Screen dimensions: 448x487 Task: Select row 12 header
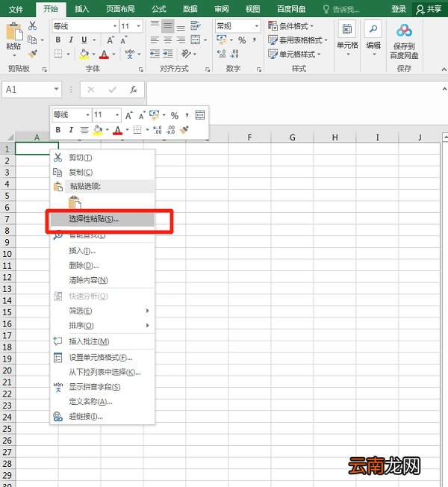pyautogui.click(x=7, y=277)
